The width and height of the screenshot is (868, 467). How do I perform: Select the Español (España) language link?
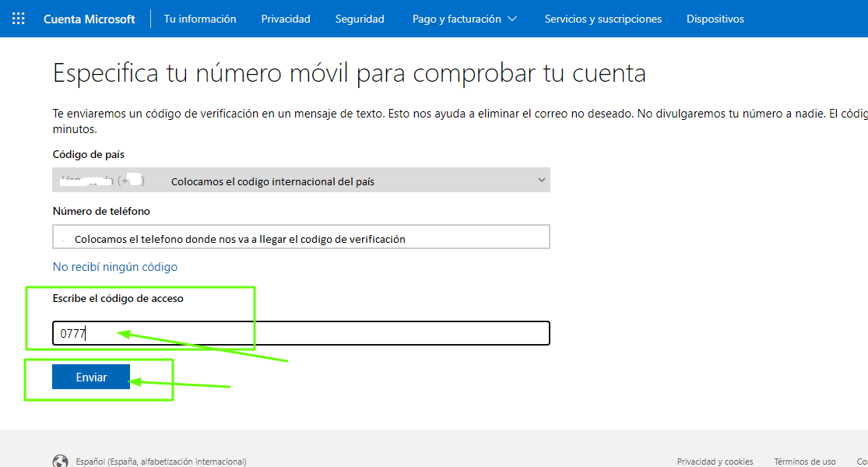(161, 462)
